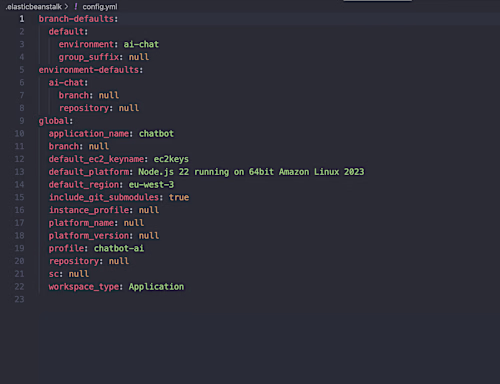Click the 'workspace_type' key
This screenshot has height=384, width=500.
(84, 287)
